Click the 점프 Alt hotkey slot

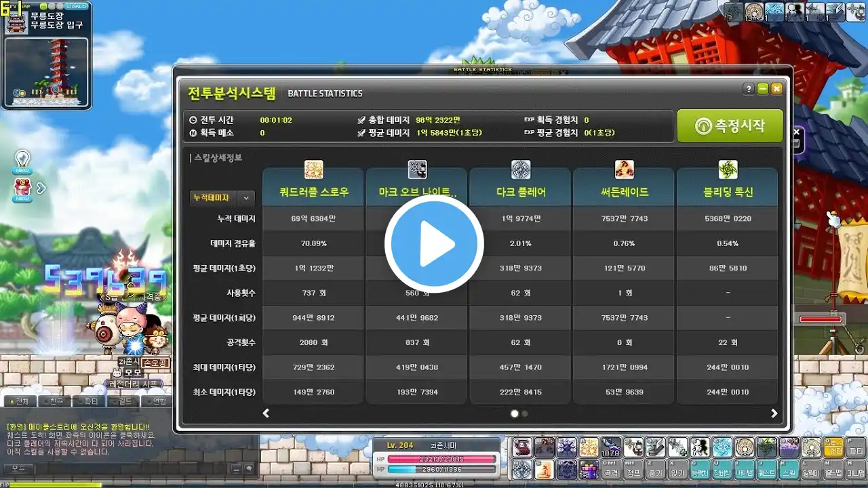point(634,470)
